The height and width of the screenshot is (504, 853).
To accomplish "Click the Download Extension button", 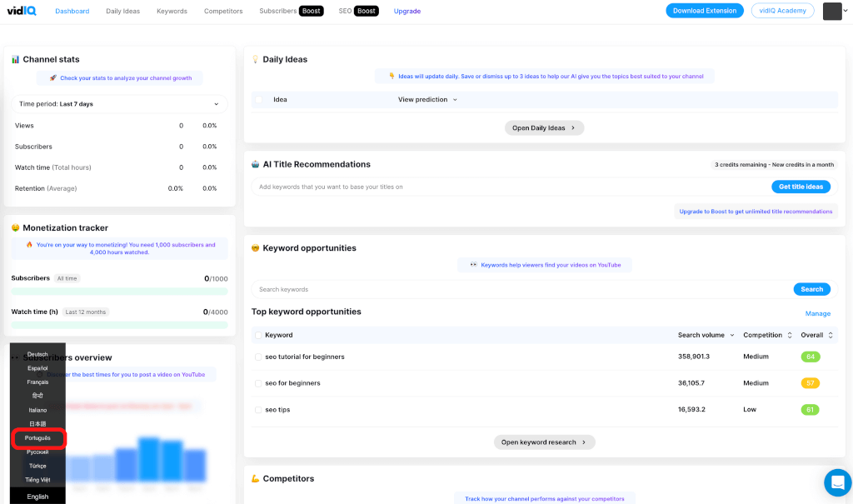I will tap(704, 11).
